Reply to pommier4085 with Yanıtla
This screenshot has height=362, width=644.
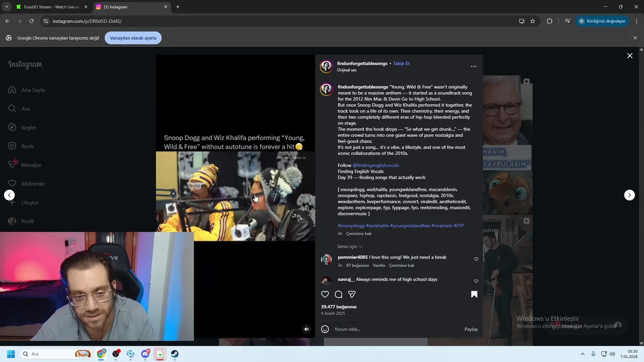(379, 265)
